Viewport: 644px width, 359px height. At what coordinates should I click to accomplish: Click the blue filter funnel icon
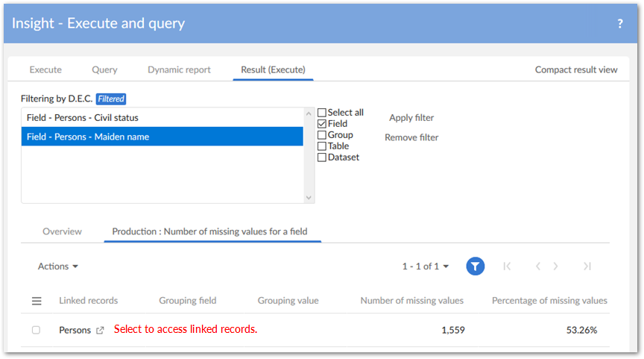pos(476,266)
